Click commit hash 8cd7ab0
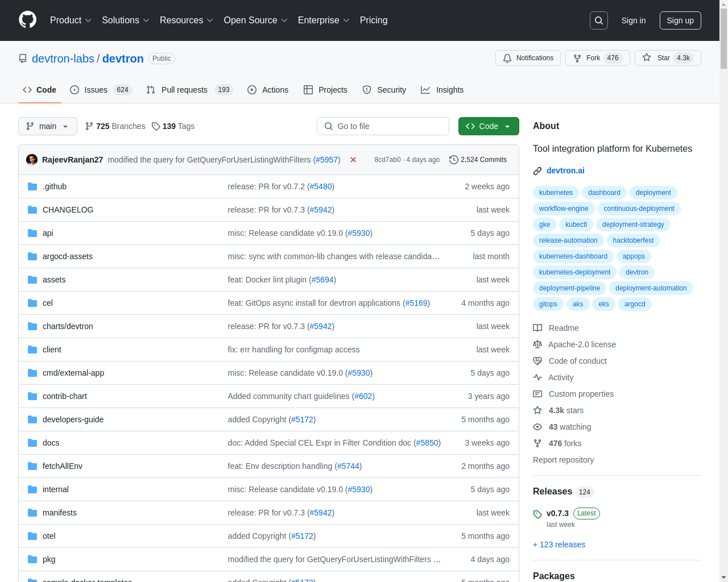 coord(387,160)
